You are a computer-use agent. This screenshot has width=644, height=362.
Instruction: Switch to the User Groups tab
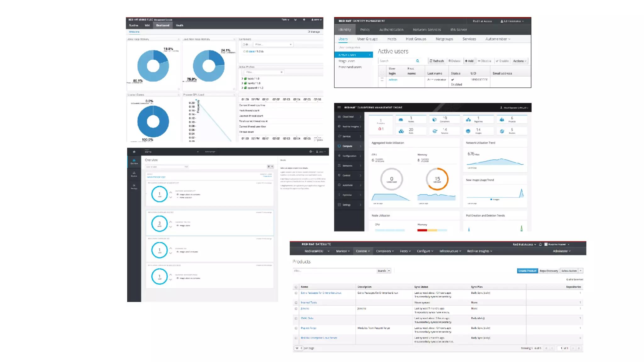(367, 39)
